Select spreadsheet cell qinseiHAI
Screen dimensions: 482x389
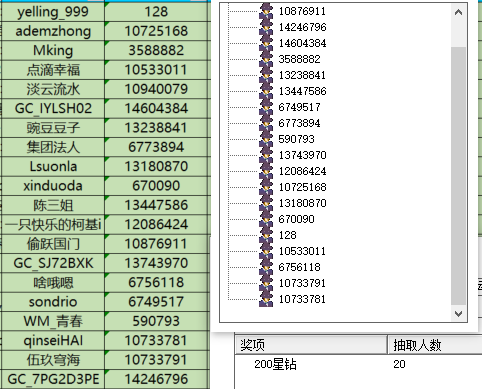(53, 340)
